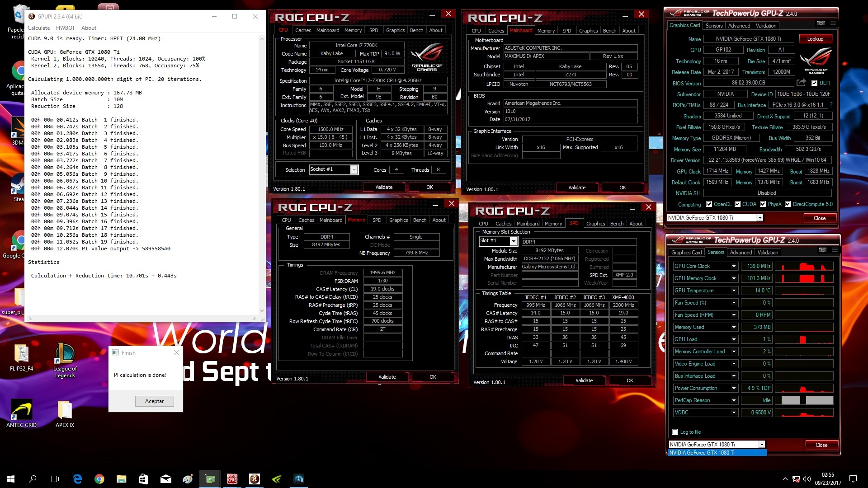Open the VDDC sensor dropdown
This screenshot has height=488, width=868.
click(734, 413)
